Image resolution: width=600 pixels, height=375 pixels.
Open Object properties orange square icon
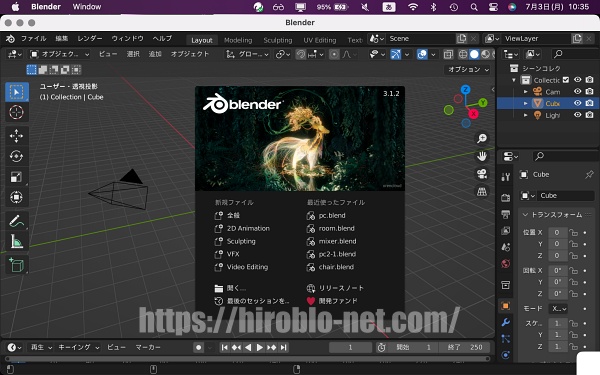tap(505, 306)
